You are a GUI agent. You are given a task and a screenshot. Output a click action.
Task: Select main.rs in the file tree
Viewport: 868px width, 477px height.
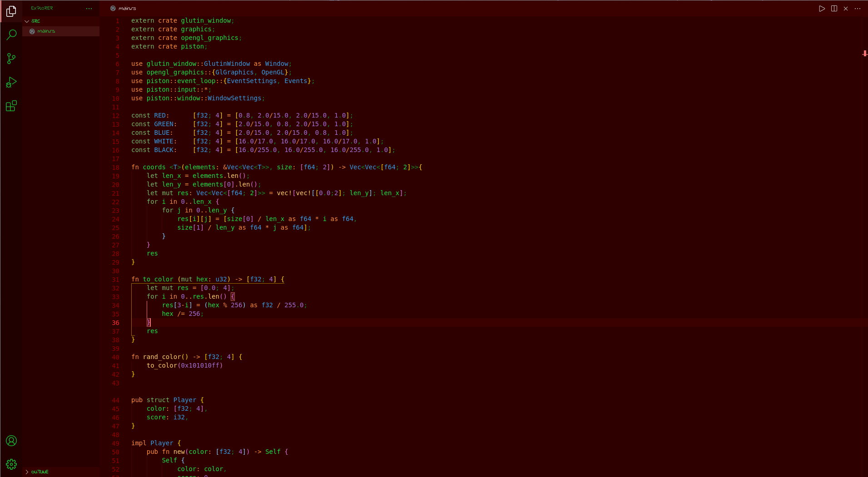pyautogui.click(x=46, y=31)
